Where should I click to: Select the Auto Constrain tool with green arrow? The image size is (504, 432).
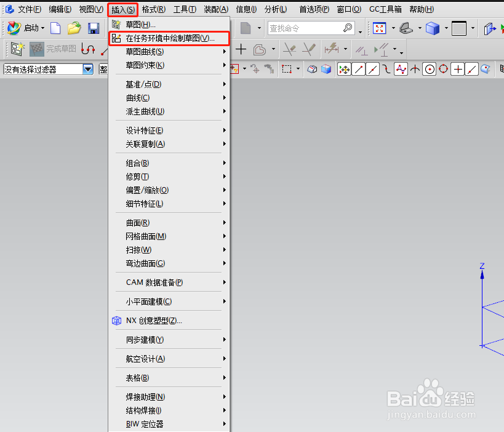pyautogui.click(x=382, y=49)
